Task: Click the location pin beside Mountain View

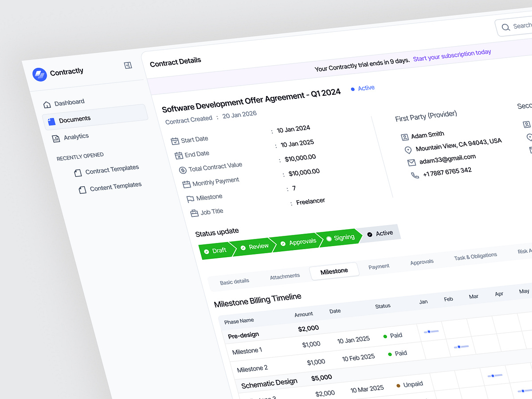Action: point(408,150)
